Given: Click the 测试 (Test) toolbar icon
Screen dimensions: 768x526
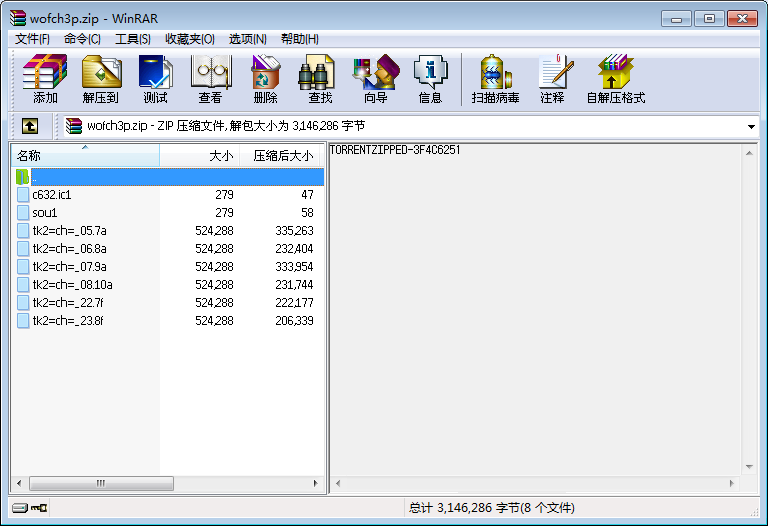Looking at the screenshot, I should tap(156, 79).
